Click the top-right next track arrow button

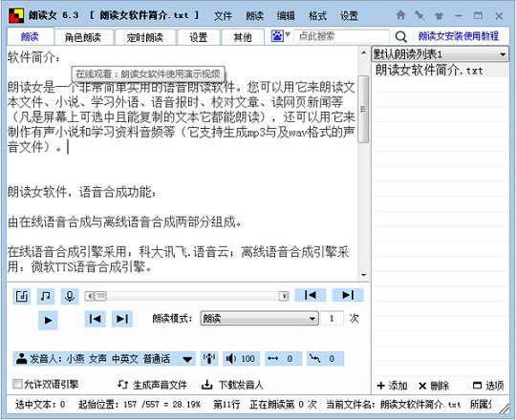coord(348,295)
